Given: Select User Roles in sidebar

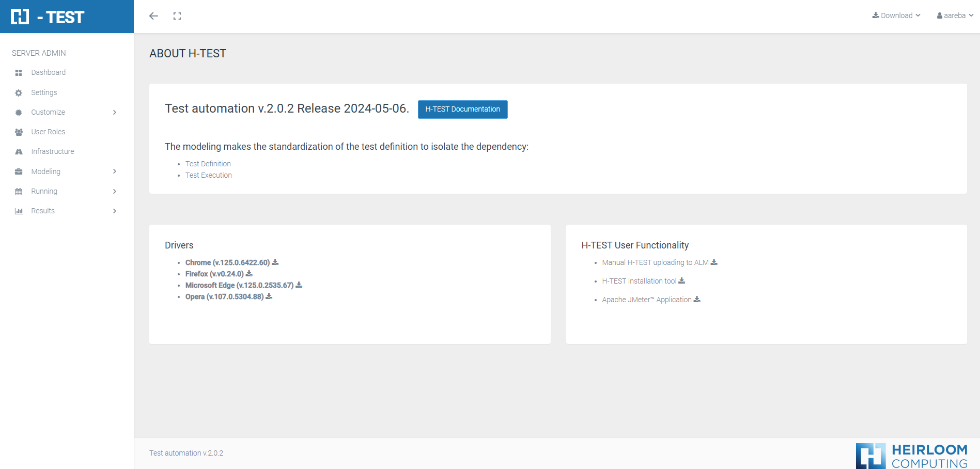Looking at the screenshot, I should (48, 132).
